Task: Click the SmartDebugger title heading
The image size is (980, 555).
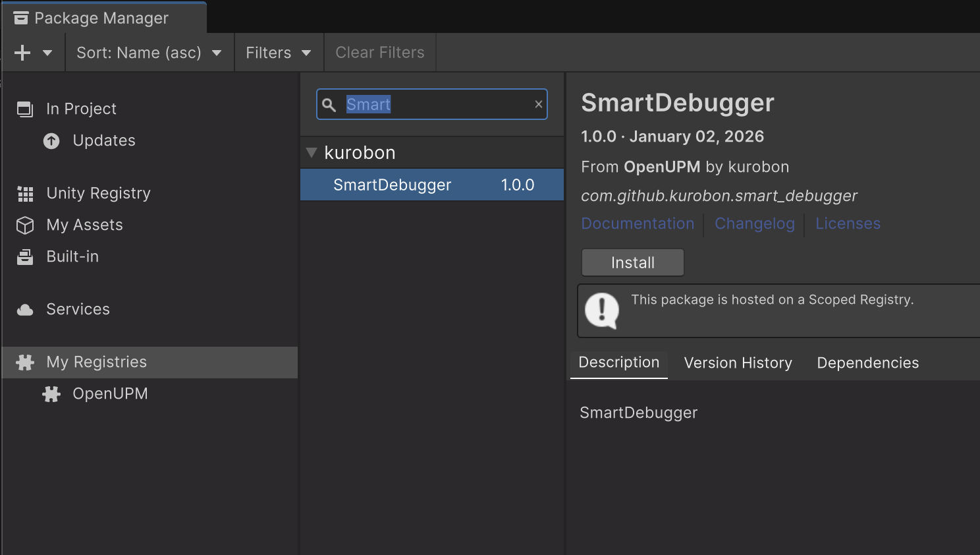Action: (x=678, y=103)
